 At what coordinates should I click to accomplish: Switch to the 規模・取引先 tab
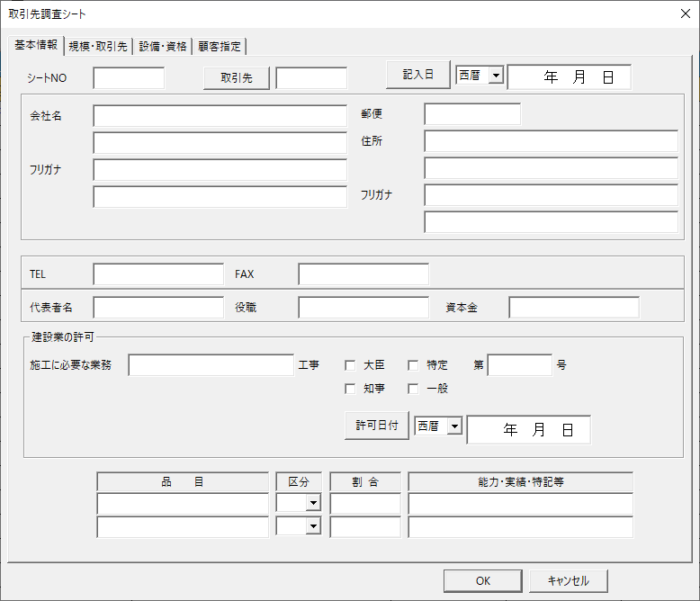[x=99, y=47]
